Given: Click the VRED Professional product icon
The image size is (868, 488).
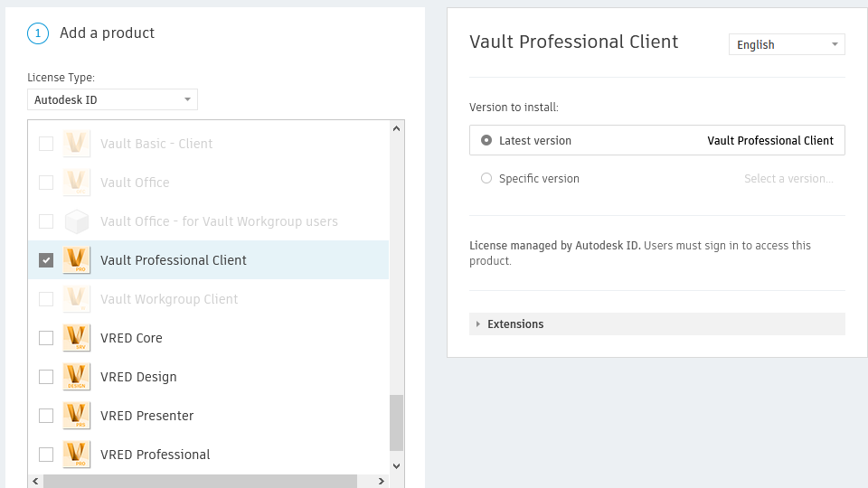Looking at the screenshot, I should [x=77, y=455].
